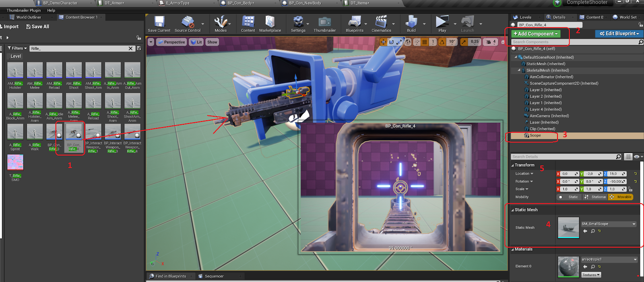
Task: Browse to SM_SmallScope in content browser icon
Action: 593,231
